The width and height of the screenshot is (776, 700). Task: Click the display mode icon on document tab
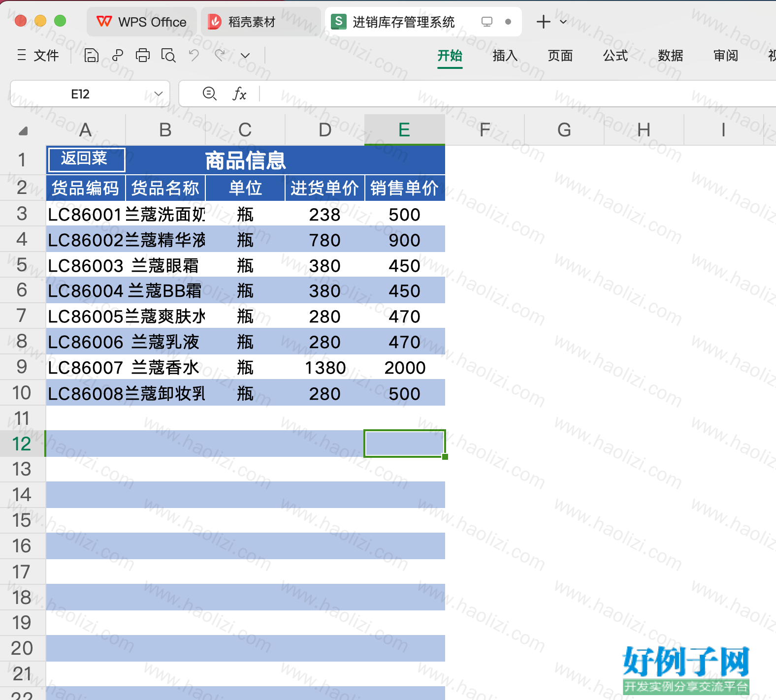(x=486, y=22)
